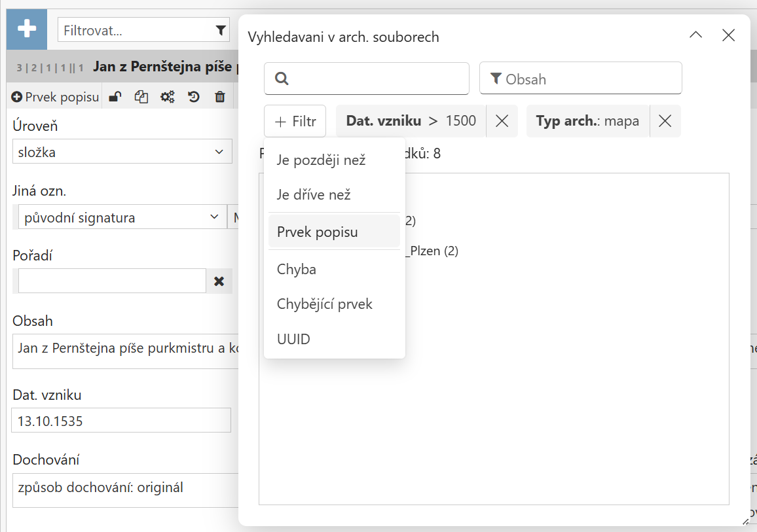Click the history revert icon
Screen dimensions: 757x532
194,98
